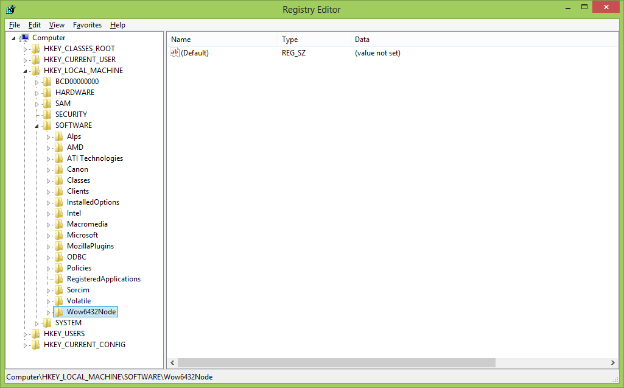Viewport: 624px width, 388px height.
Task: Expand the HKEY_CURRENT_USER key
Action: tap(25, 60)
